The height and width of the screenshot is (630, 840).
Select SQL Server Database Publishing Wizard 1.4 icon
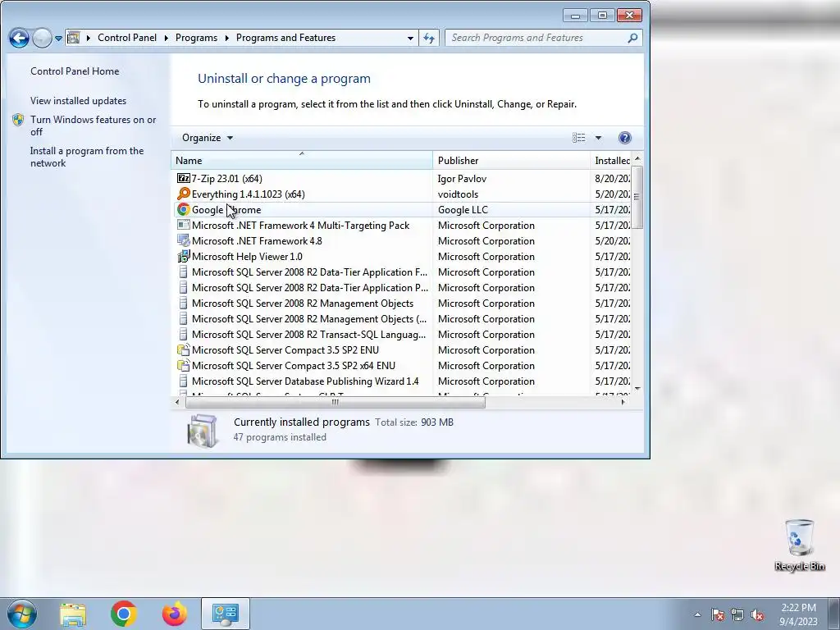(x=183, y=381)
